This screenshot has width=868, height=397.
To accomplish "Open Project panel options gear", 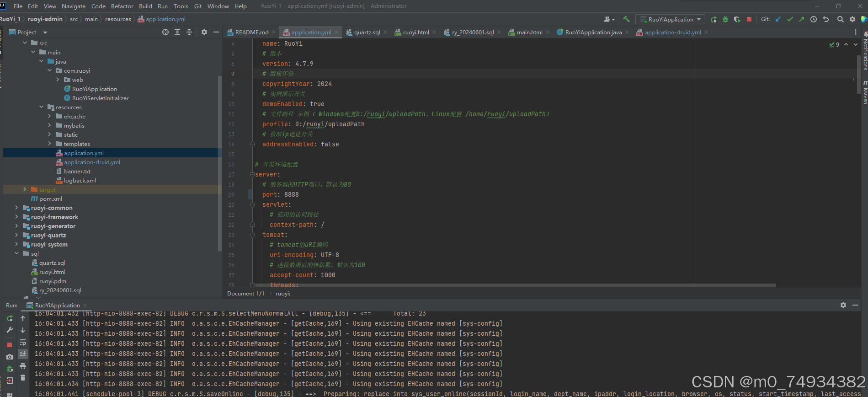I will click(x=204, y=32).
